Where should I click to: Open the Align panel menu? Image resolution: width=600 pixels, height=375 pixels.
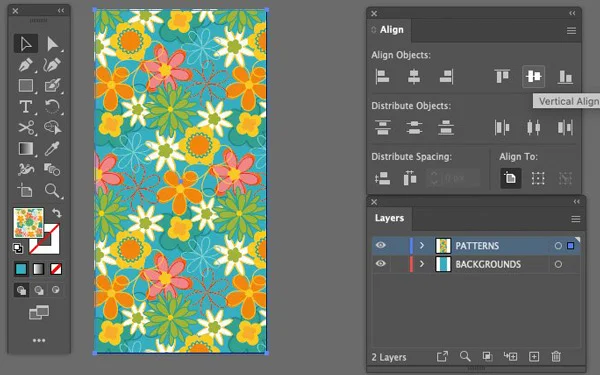tap(571, 31)
